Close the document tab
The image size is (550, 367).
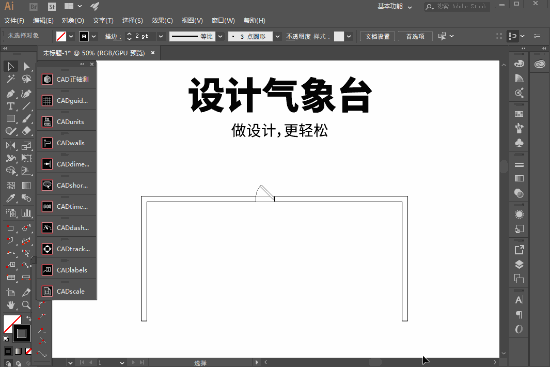point(153,53)
